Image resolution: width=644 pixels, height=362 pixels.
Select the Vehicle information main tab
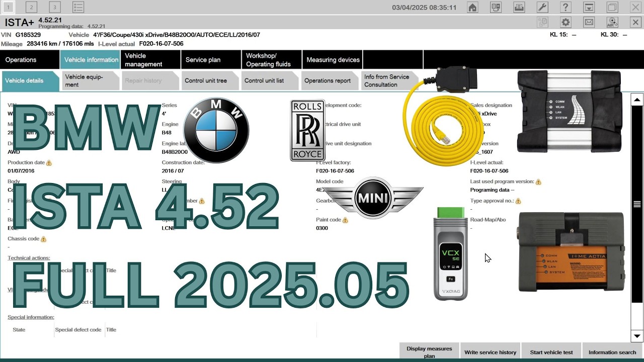coord(90,60)
